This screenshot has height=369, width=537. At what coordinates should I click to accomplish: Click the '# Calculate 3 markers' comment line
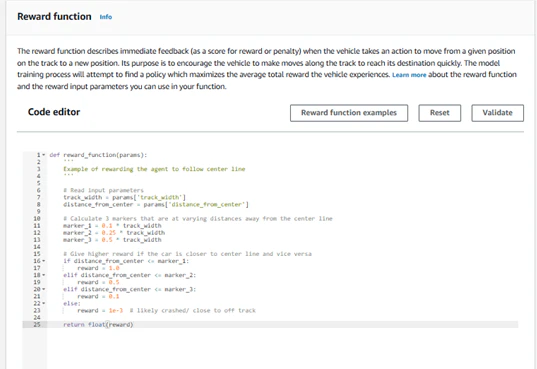tap(198, 219)
